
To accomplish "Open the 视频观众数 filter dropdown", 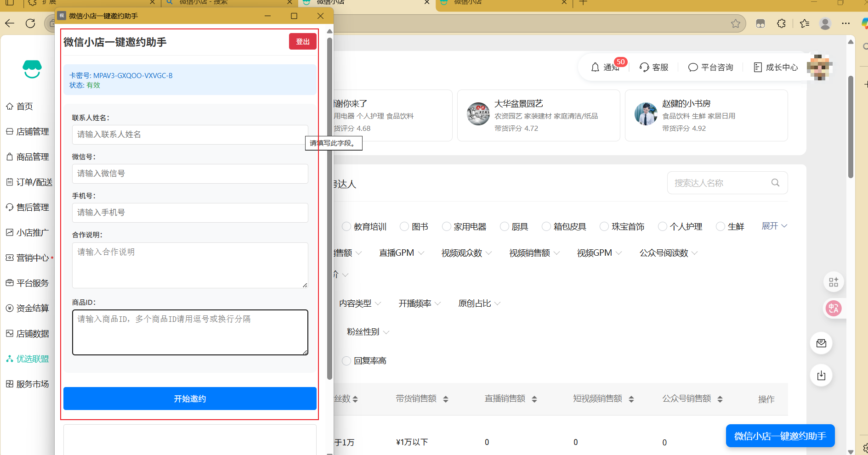I will (x=466, y=253).
